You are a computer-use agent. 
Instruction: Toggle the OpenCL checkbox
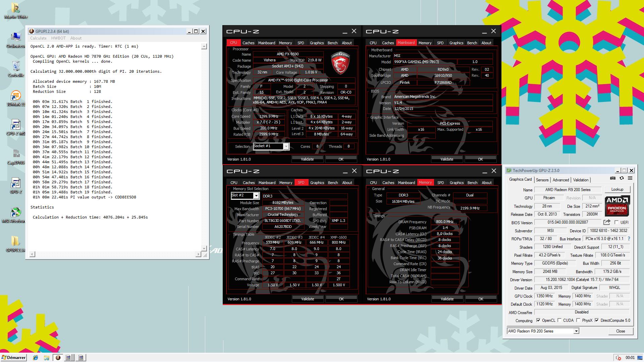click(x=538, y=320)
